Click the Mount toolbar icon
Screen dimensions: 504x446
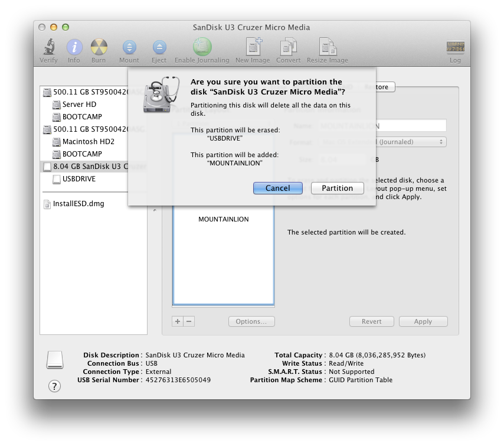129,47
